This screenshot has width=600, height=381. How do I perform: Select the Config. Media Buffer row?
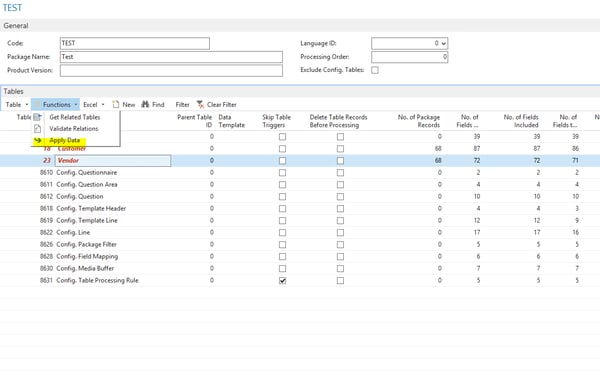300,269
